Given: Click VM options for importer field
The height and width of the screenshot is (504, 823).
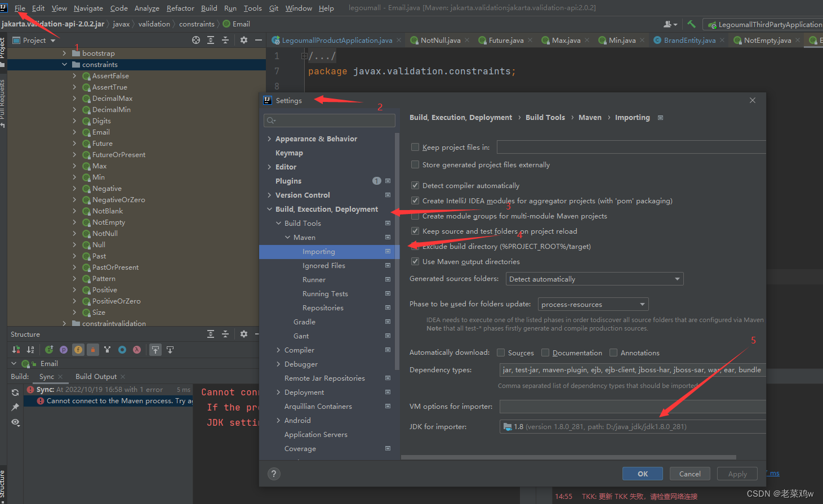Looking at the screenshot, I should point(633,406).
